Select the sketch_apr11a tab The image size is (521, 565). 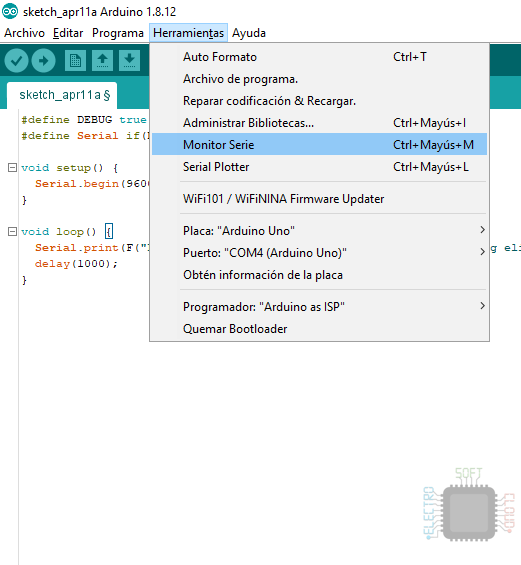(x=62, y=95)
